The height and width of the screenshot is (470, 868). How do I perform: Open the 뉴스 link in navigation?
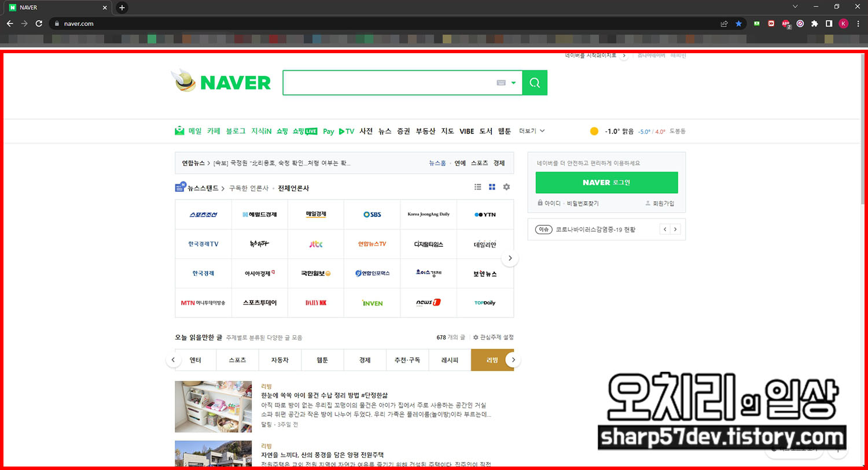[385, 131]
